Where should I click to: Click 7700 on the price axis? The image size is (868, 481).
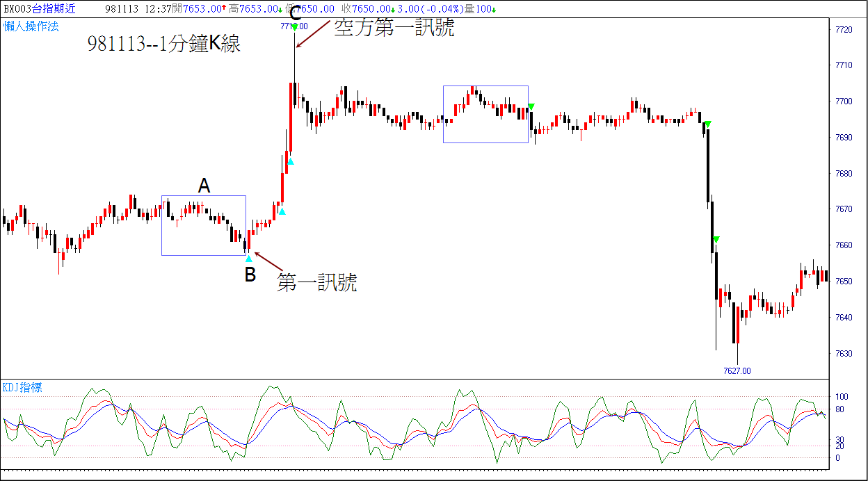(x=844, y=101)
